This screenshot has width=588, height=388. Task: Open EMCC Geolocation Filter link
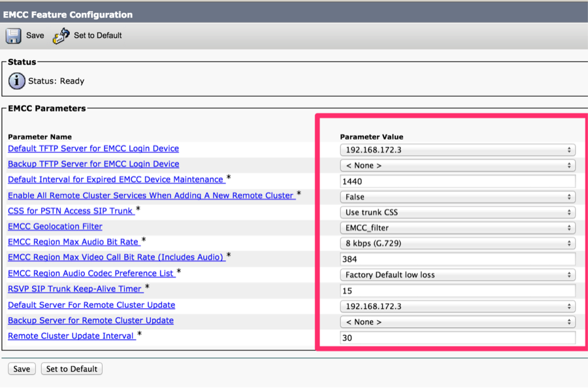click(55, 227)
